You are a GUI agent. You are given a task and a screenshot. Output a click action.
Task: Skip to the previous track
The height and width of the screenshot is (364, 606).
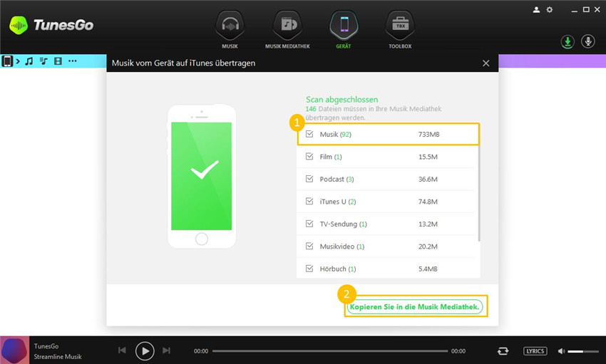click(x=122, y=350)
